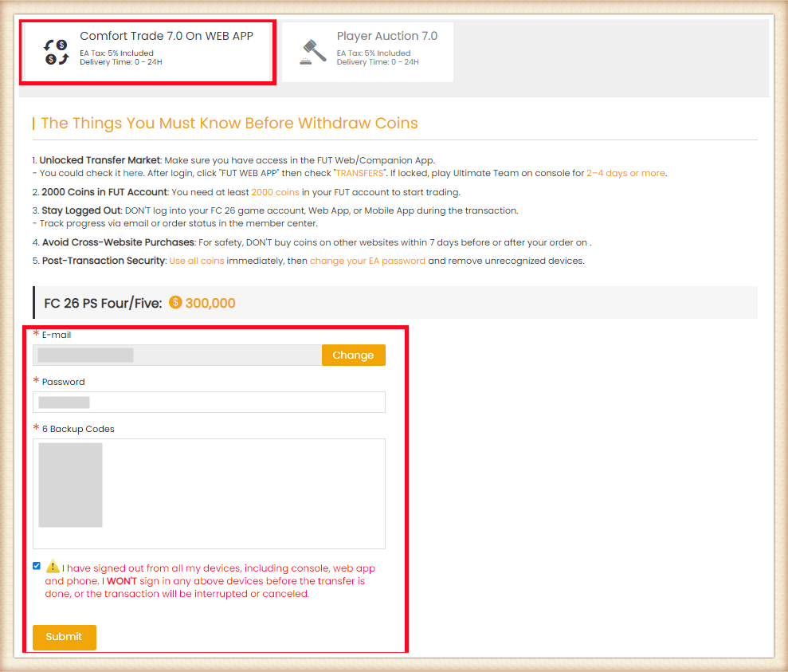
Task: Uncheck the signed-out confirmation checkbox
Action: [37, 566]
